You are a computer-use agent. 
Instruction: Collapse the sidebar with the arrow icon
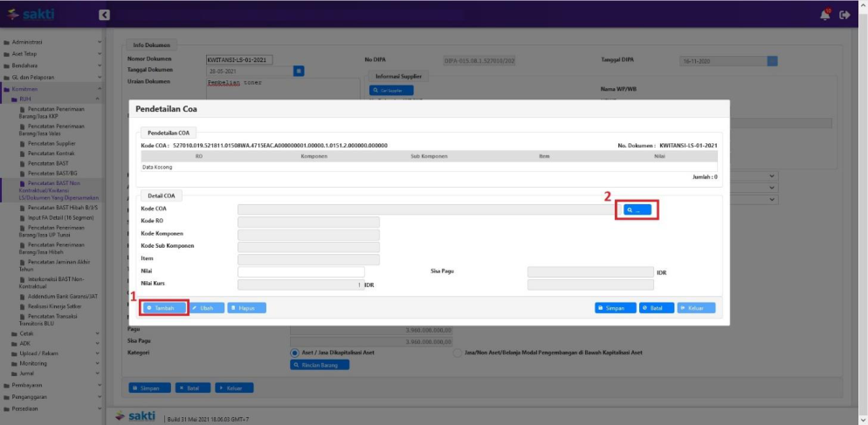(104, 15)
